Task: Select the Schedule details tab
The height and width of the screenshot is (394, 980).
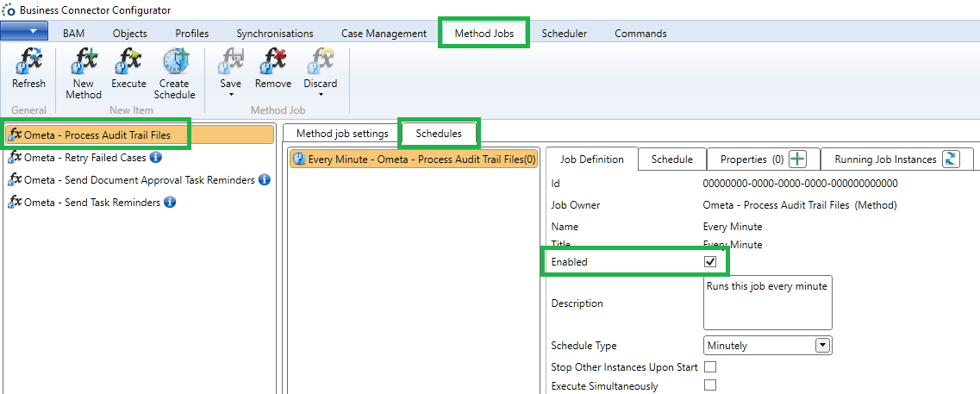Action: (672, 159)
